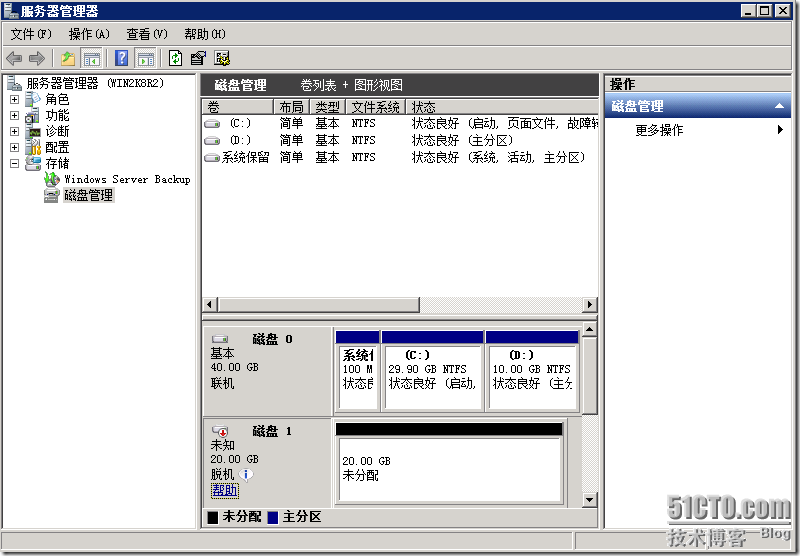Click the volume list horizontal scrollbar thumb
Screen dimensions: 800x556
tap(319, 305)
